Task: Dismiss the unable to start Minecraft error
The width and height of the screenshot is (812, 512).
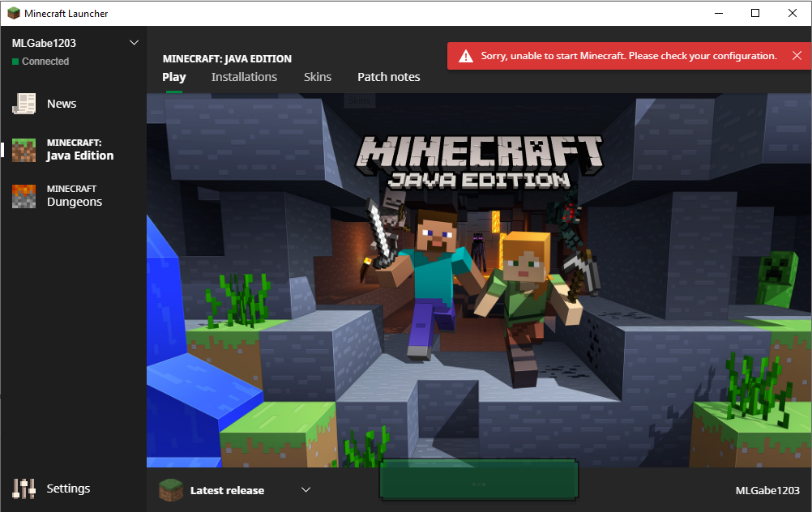Action: 797,56
